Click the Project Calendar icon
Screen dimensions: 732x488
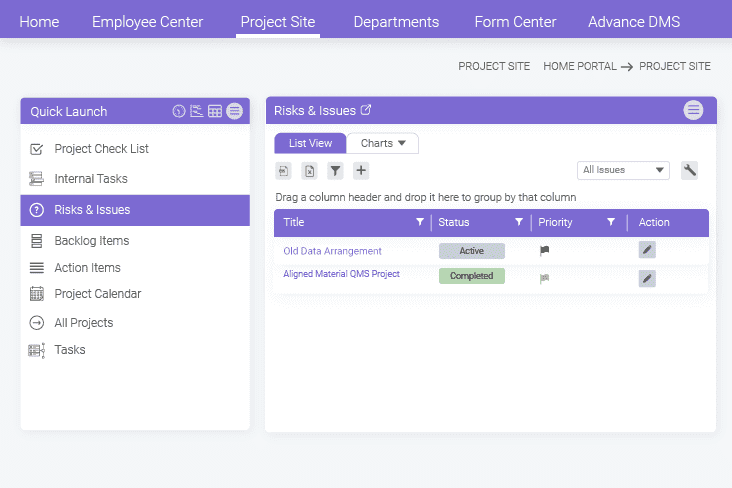36,294
